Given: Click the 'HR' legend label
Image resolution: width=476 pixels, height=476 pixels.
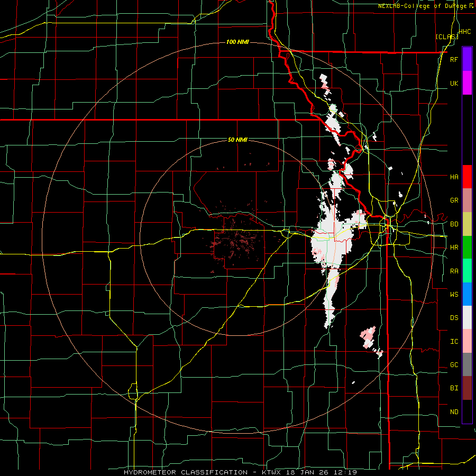Looking at the screenshot, I should pos(454,248).
